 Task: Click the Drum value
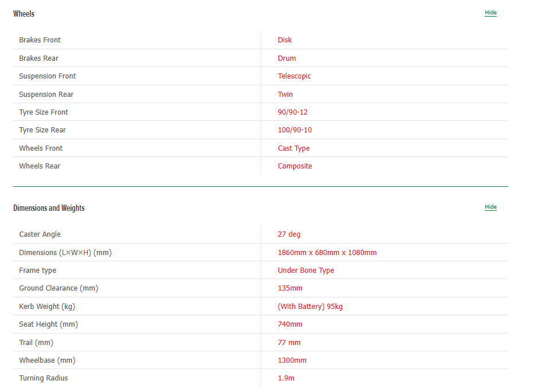click(287, 58)
